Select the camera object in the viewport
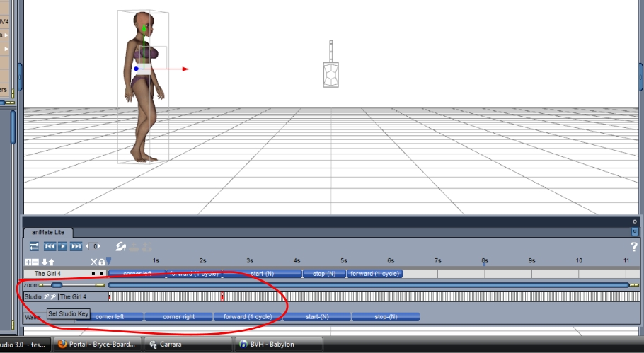The height and width of the screenshot is (353, 644). [x=331, y=64]
